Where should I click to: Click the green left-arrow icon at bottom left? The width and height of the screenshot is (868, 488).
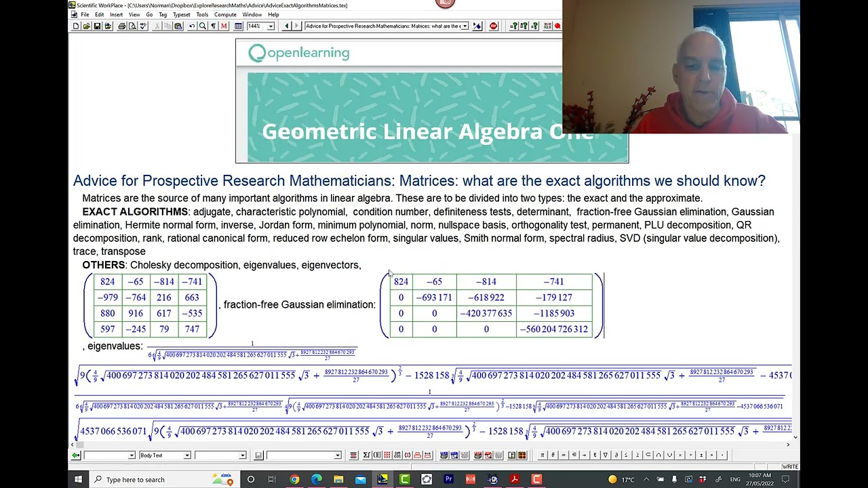click(76, 455)
